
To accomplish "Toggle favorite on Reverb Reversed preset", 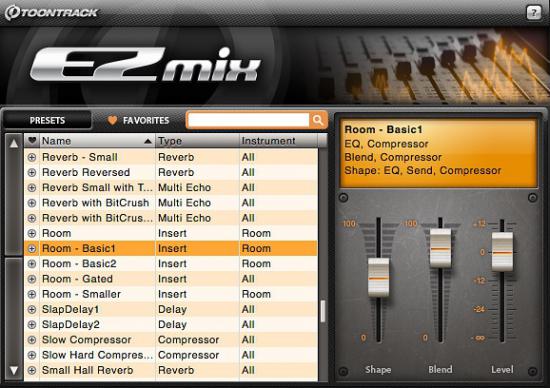I will coord(32,172).
